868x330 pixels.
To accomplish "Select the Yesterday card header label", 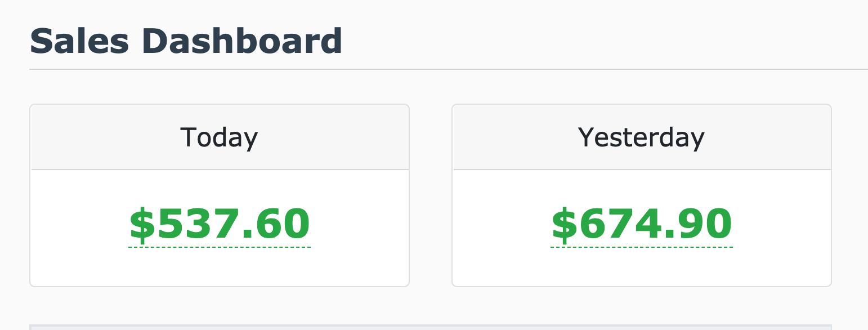I will point(641,137).
